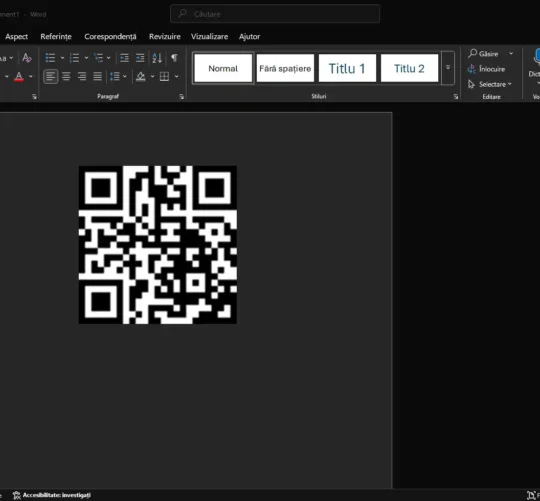Open the Referințe tab

pyautogui.click(x=56, y=36)
